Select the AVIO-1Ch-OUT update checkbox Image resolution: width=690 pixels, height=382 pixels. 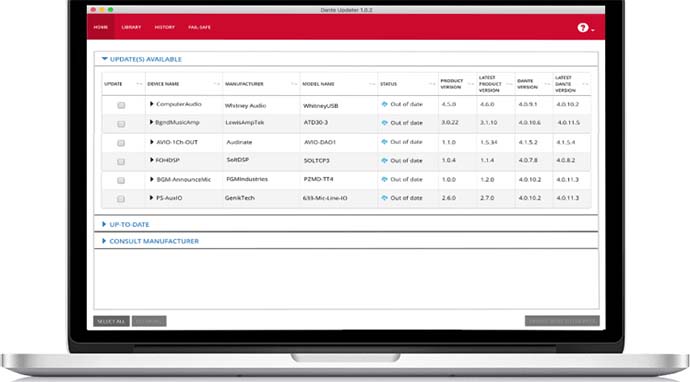[x=121, y=143]
